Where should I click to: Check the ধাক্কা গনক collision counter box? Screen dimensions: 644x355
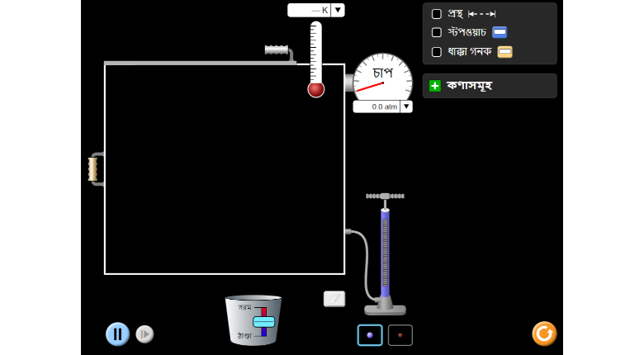pos(437,52)
